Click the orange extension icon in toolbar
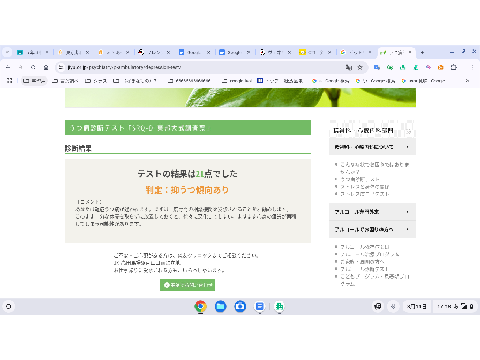 [441, 67]
